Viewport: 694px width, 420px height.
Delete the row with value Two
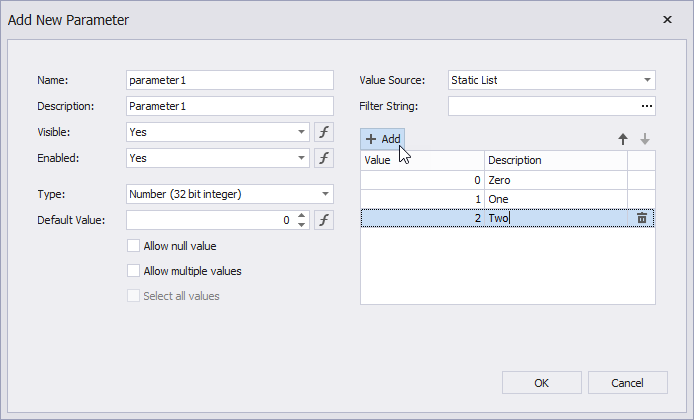click(x=642, y=218)
